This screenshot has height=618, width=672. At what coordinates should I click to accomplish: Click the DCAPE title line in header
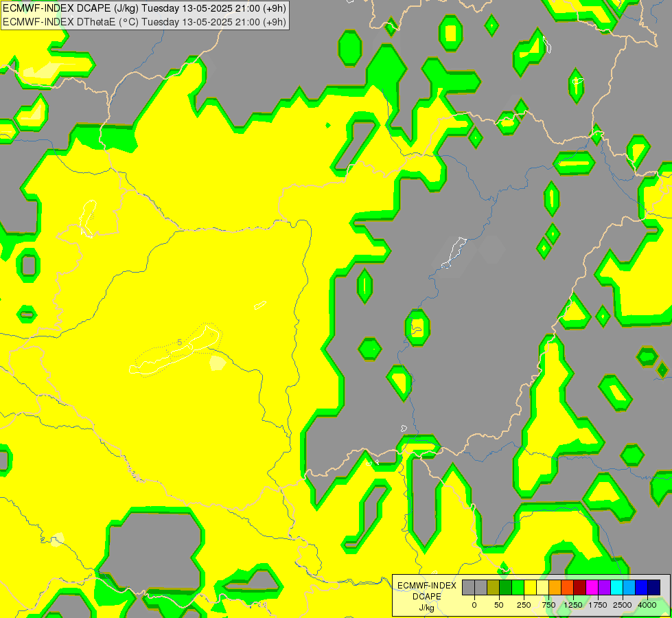tap(144, 8)
